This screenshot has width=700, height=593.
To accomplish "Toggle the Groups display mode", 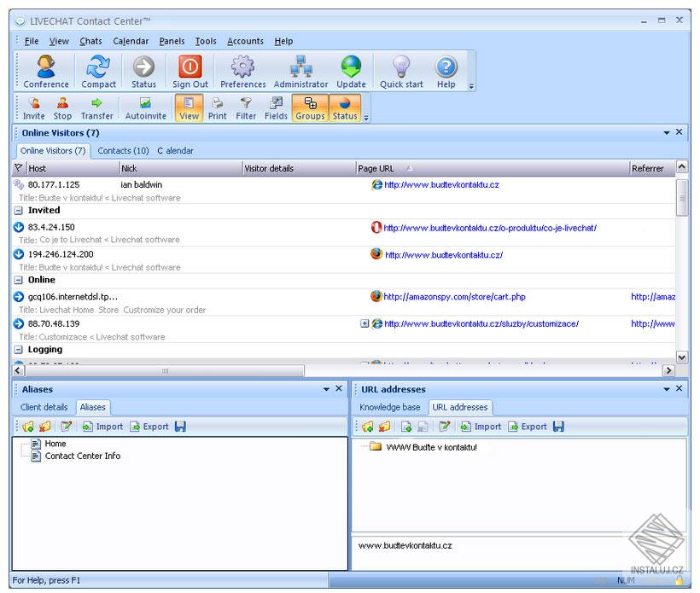I will (x=309, y=108).
